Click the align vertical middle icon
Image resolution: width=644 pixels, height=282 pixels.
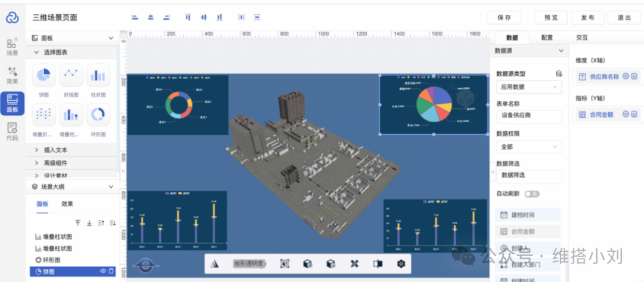(204, 17)
